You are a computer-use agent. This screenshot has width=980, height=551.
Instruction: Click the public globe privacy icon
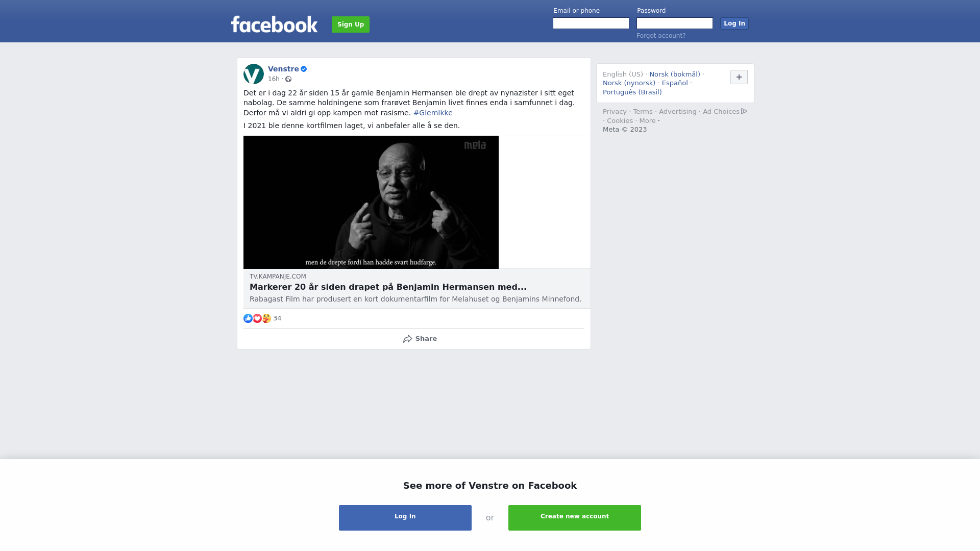288,79
